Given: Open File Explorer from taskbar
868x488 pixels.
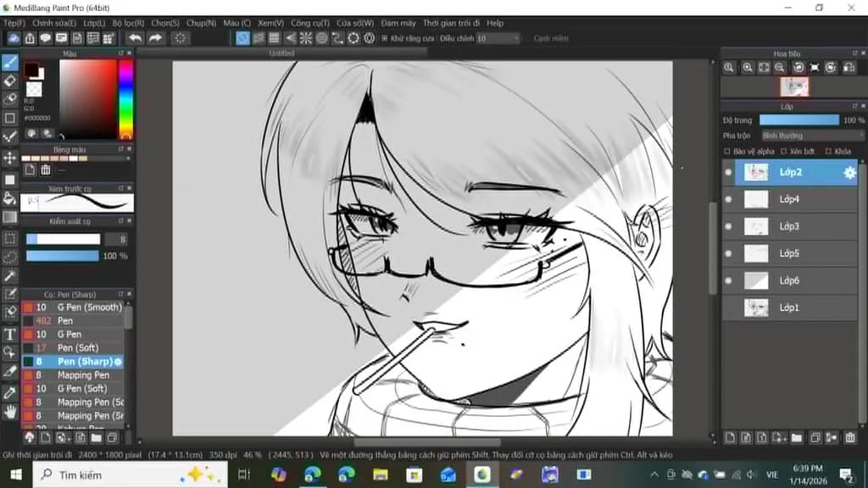Looking at the screenshot, I should coord(381,474).
